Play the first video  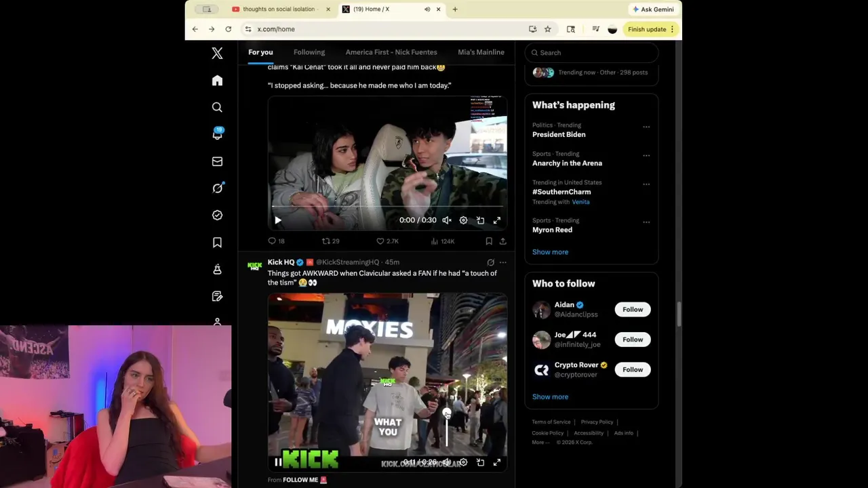(277, 220)
